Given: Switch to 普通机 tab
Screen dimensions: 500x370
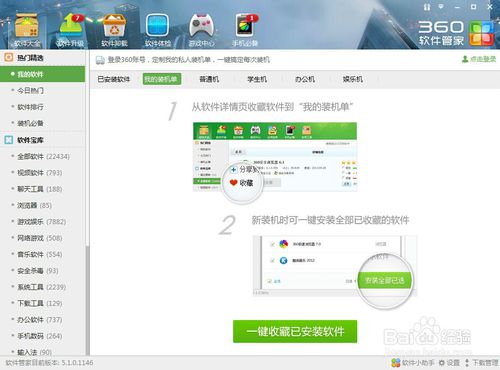Looking at the screenshot, I should (x=209, y=79).
